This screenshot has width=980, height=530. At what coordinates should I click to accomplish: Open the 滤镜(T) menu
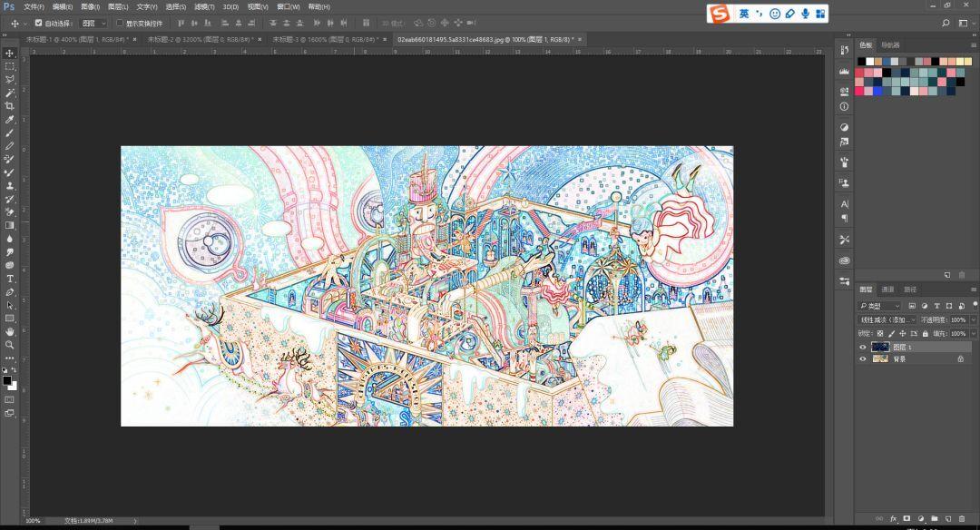[x=204, y=7]
